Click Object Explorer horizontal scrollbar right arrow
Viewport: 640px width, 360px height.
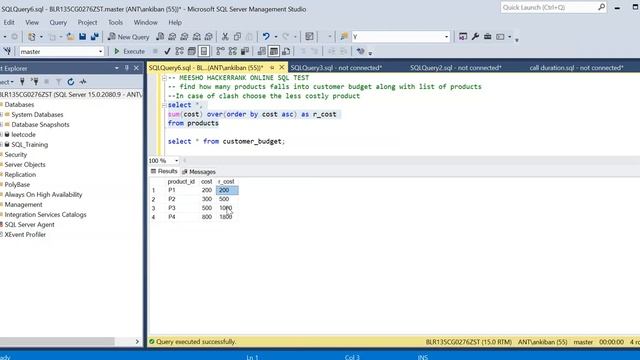(137, 342)
